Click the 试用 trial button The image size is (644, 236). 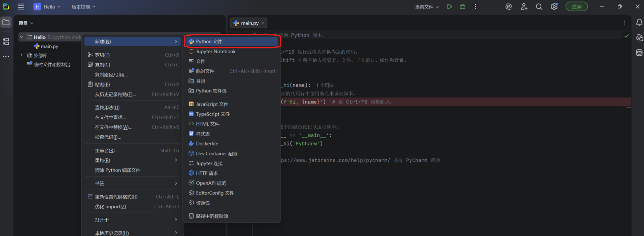(x=576, y=7)
